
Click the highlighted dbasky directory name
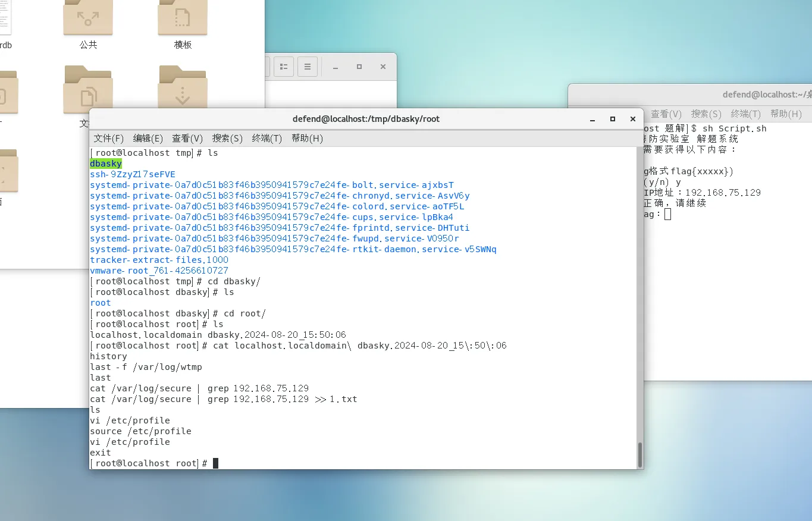pyautogui.click(x=106, y=164)
